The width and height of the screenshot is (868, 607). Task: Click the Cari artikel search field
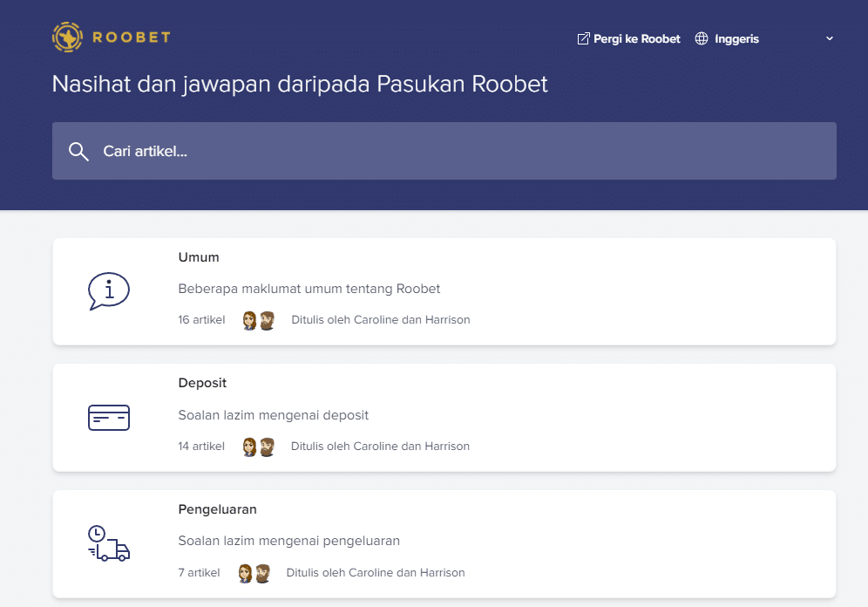(444, 151)
